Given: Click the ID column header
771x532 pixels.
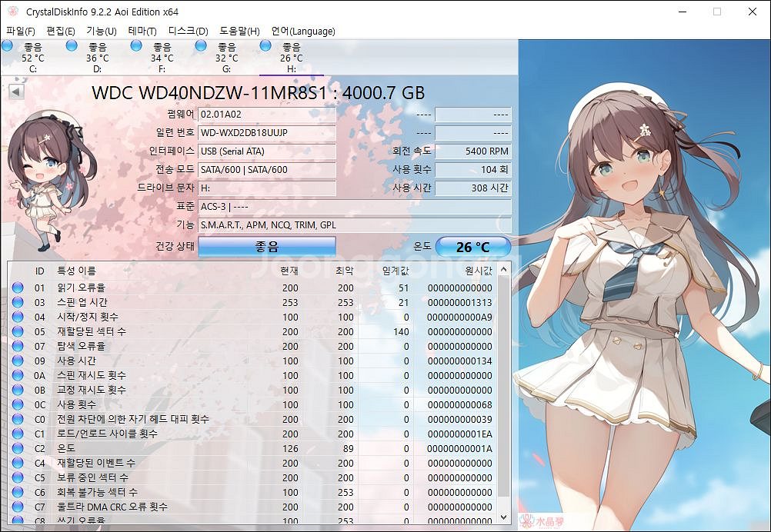Looking at the screenshot, I should pyautogui.click(x=40, y=271).
